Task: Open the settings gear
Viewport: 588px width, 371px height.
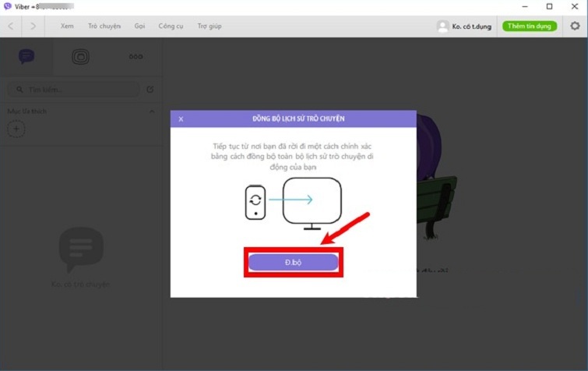Action: (x=575, y=26)
